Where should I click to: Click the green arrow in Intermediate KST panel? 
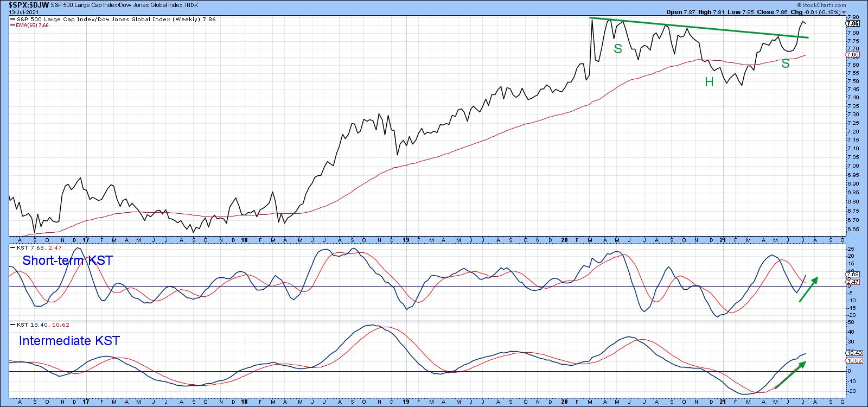click(792, 375)
